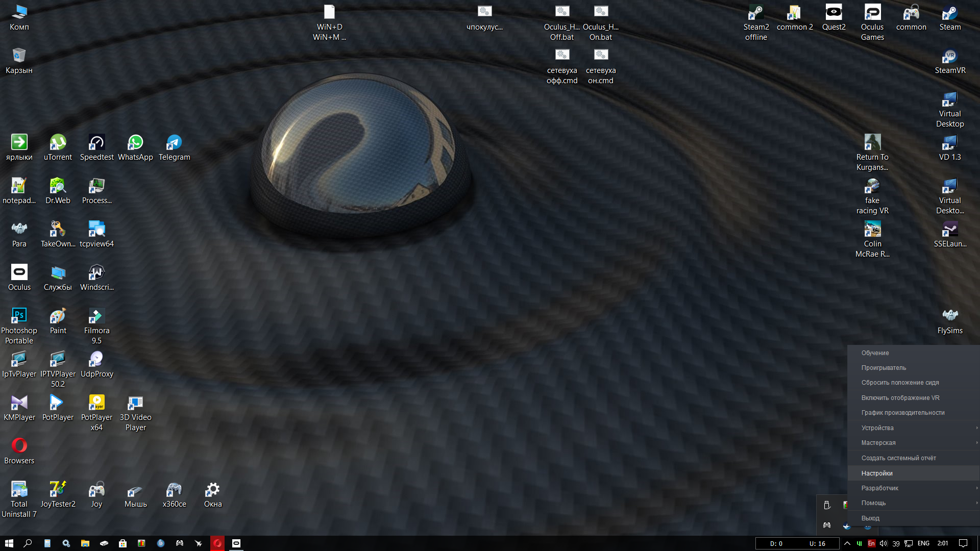Open taskbar search magnifier
Screen dimensions: 980x551
pos(28,543)
